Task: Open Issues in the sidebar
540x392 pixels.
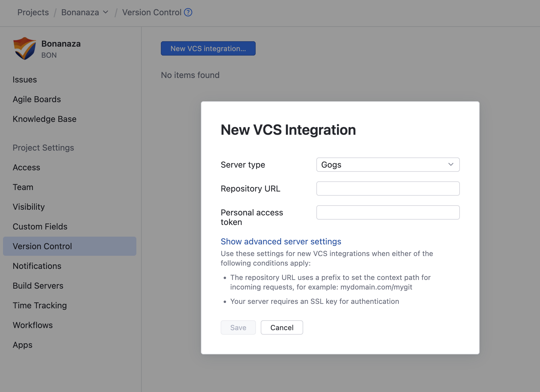Action: 25,80
